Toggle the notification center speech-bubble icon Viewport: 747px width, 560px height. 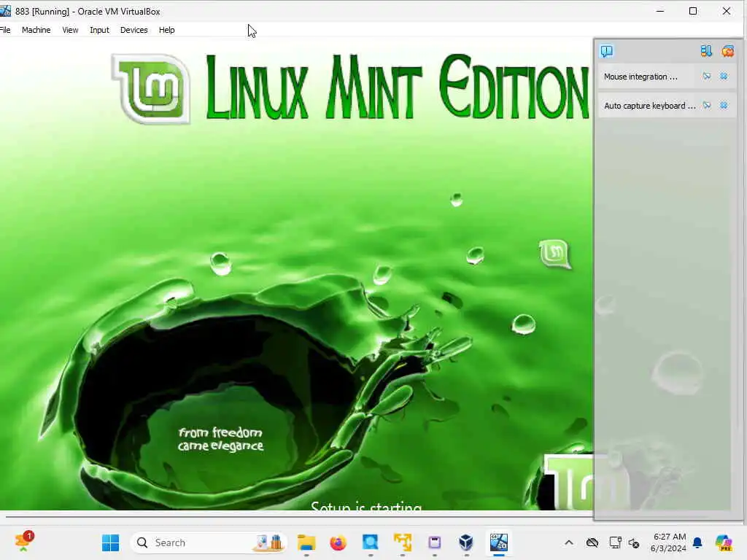point(607,51)
